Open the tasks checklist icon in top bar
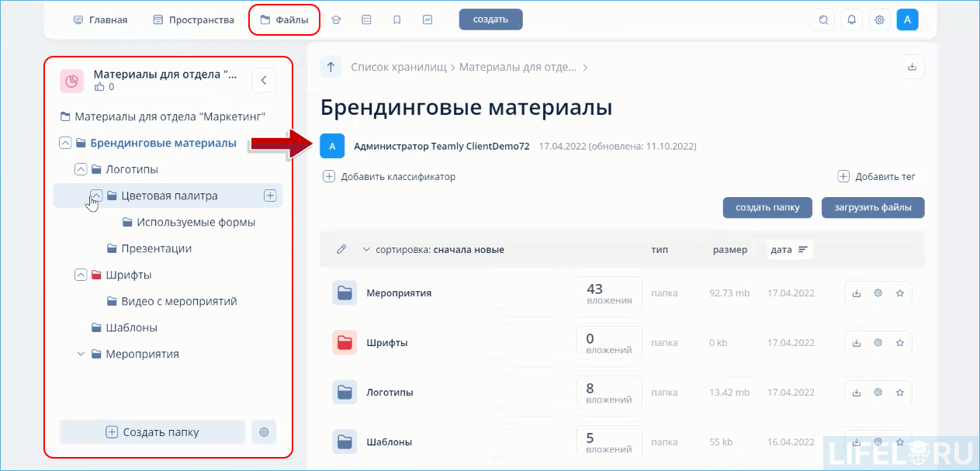 [366, 19]
